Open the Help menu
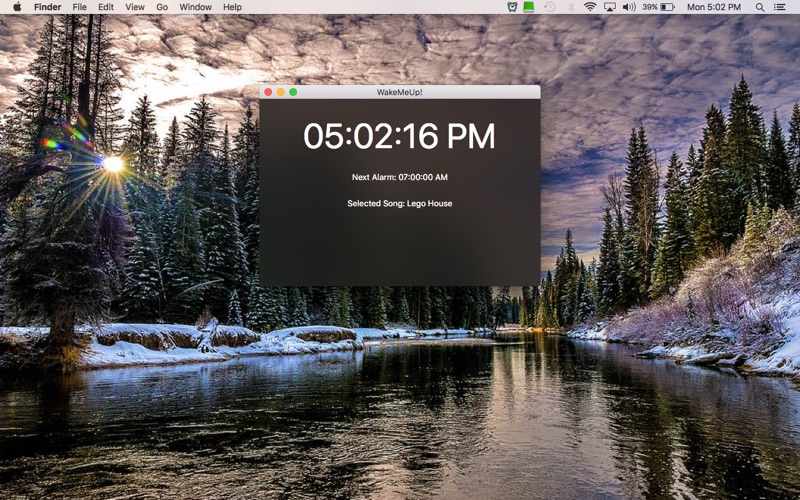The image size is (800, 500). coord(232,7)
